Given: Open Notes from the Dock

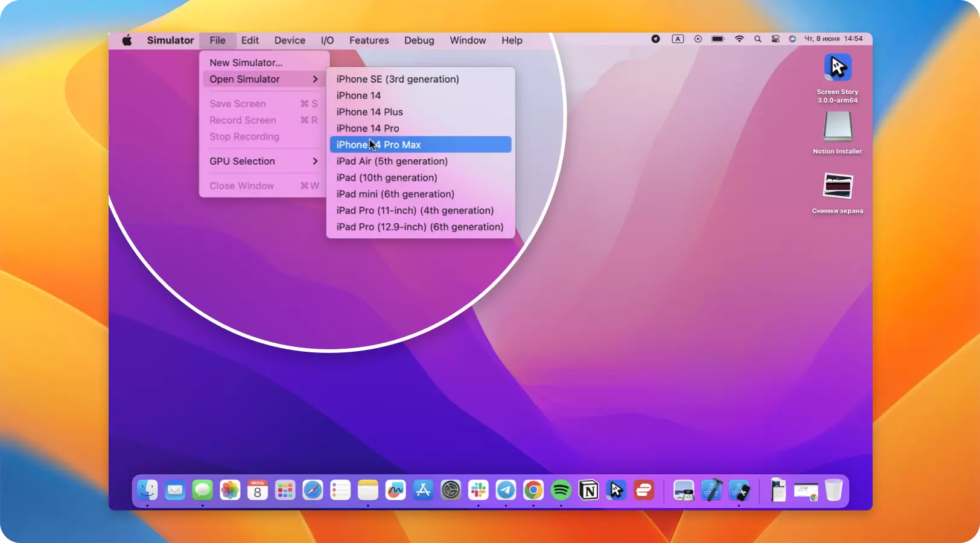Looking at the screenshot, I should 367,490.
